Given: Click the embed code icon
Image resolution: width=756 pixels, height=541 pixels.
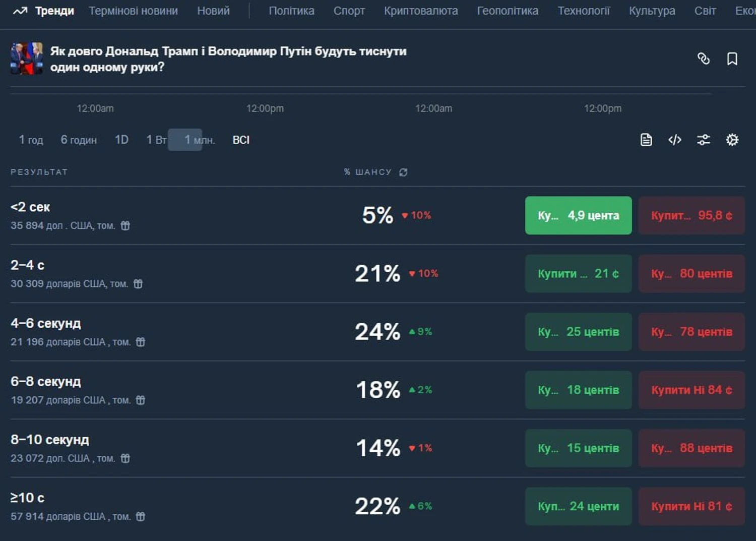Looking at the screenshot, I should [x=674, y=140].
